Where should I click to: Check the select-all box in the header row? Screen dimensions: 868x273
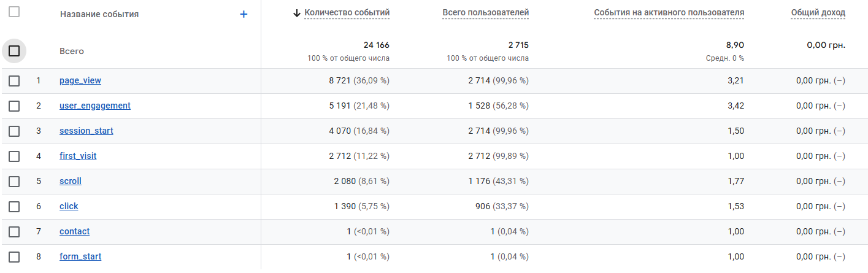(x=14, y=12)
